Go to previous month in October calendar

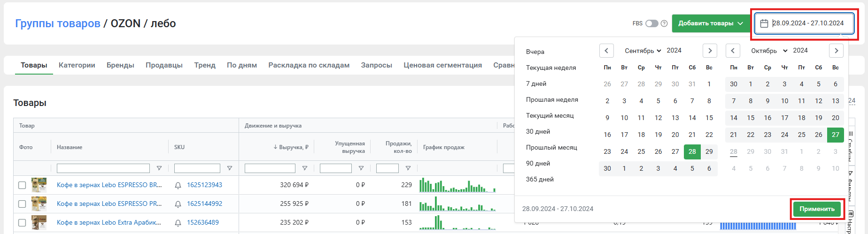(733, 51)
